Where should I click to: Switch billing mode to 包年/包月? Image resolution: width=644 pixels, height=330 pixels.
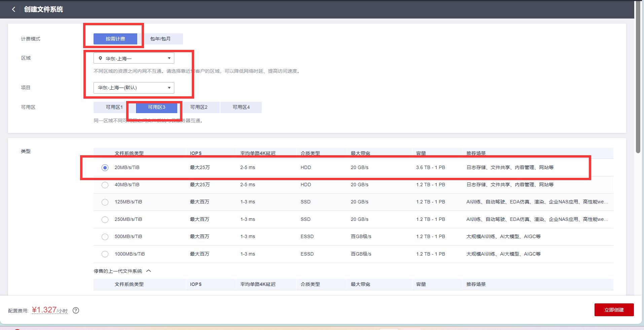coord(160,39)
